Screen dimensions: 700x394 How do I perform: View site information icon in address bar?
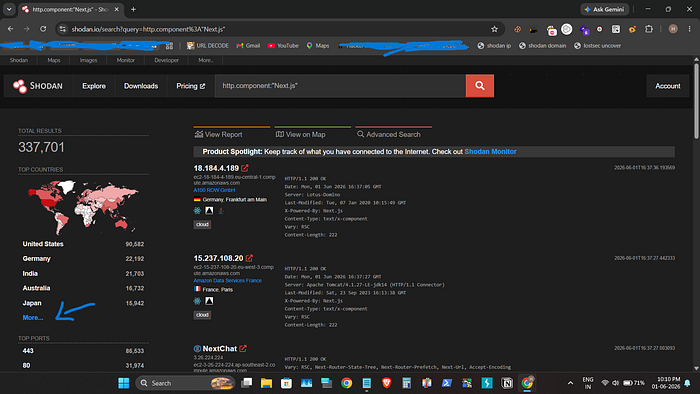coord(63,29)
